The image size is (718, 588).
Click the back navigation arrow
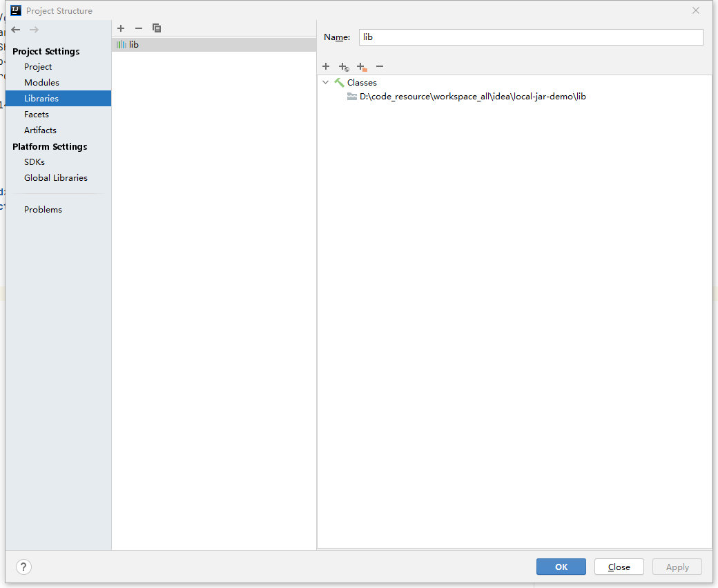click(16, 30)
